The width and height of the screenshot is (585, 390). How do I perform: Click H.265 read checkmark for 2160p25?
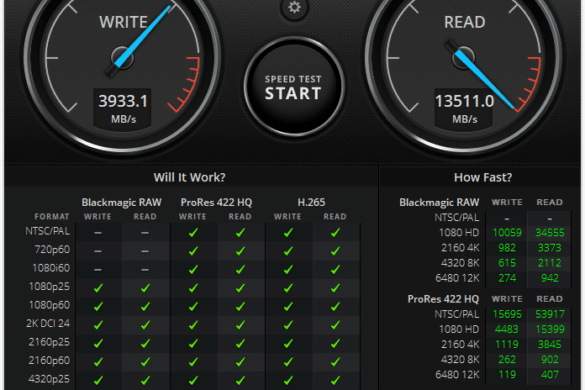335,343
